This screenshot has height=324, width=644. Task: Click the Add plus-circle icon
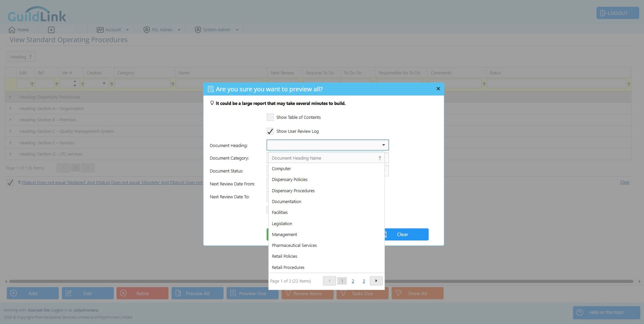click(x=14, y=293)
